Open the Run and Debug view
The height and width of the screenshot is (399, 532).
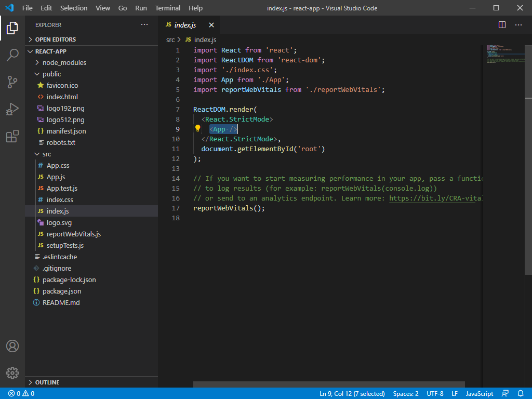click(x=12, y=109)
